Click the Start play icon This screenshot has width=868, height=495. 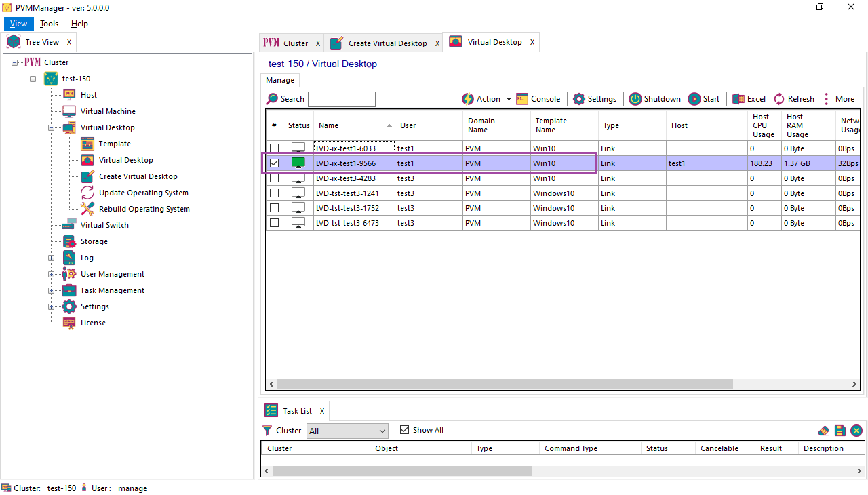coord(694,99)
